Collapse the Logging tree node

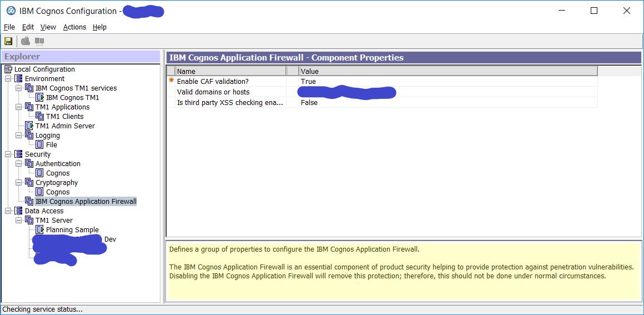[x=18, y=136]
